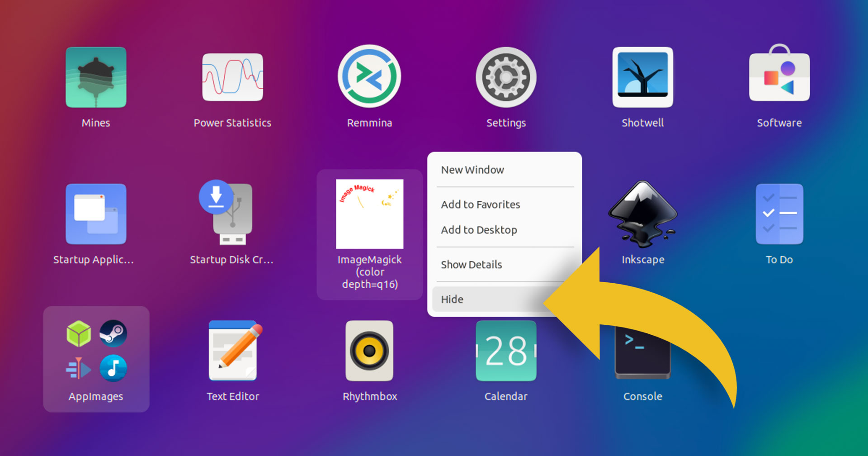Launch Text Editor app

[235, 351]
